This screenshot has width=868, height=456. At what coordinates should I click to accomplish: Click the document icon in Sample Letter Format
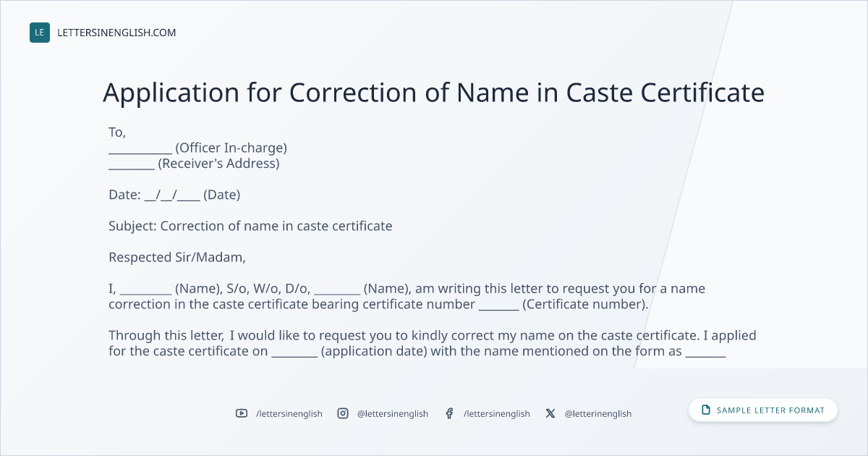click(706, 410)
